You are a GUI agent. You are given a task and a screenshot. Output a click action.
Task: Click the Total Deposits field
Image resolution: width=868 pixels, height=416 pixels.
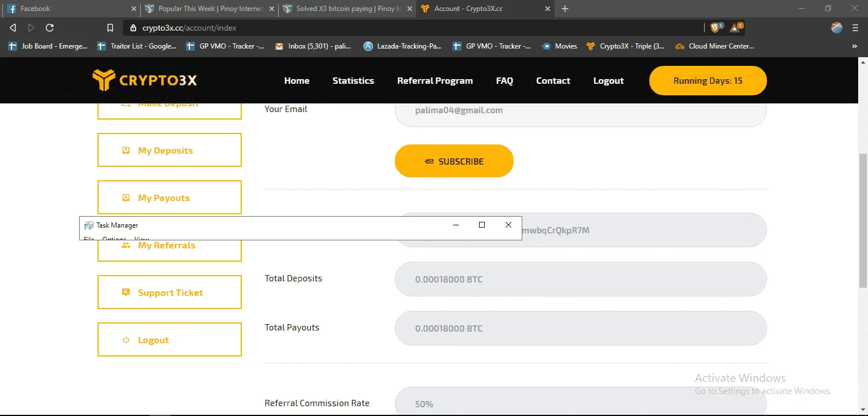[x=581, y=279]
